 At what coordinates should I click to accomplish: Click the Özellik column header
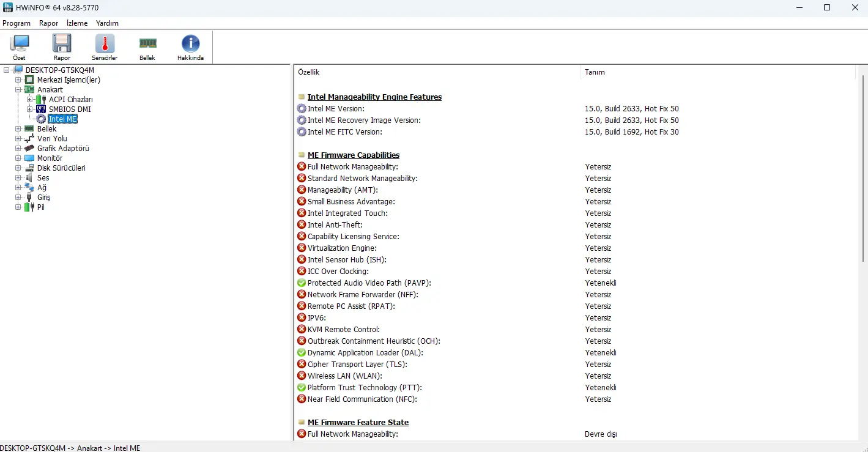click(x=437, y=72)
